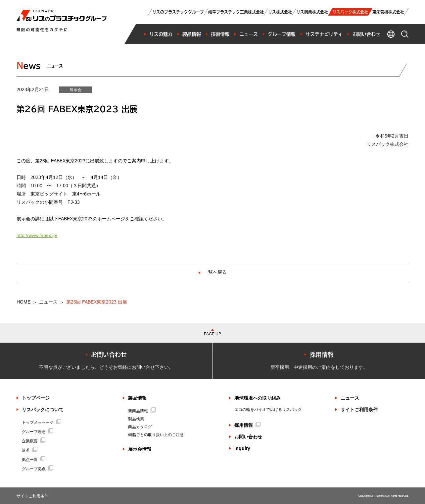Open 拠点一覧 footer link
425x504 pixels.
click(30, 460)
